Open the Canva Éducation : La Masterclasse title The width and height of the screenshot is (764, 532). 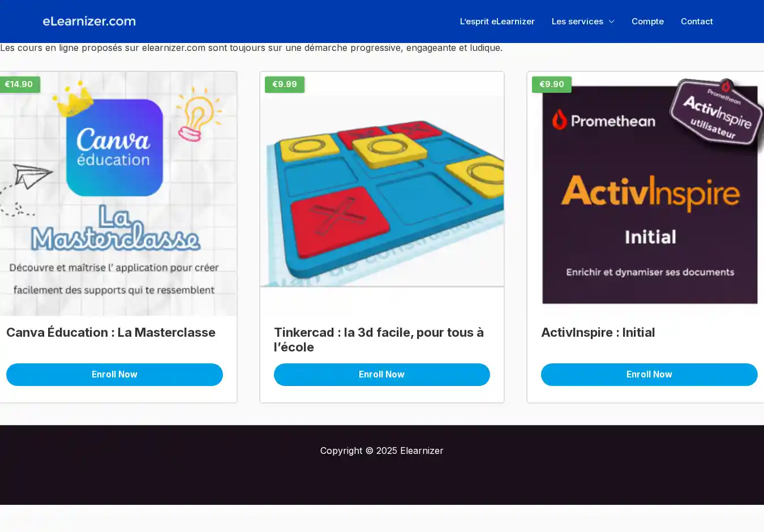pyautogui.click(x=111, y=332)
